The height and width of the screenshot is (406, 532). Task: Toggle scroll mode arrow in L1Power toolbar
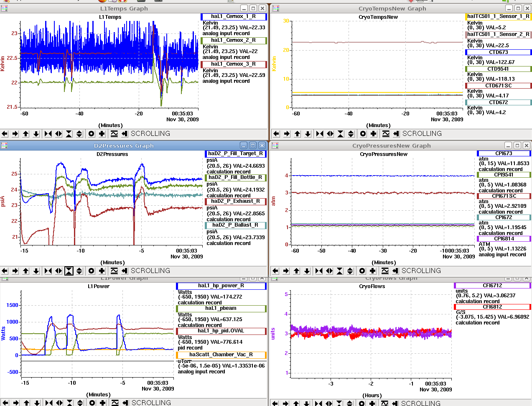(x=125, y=403)
